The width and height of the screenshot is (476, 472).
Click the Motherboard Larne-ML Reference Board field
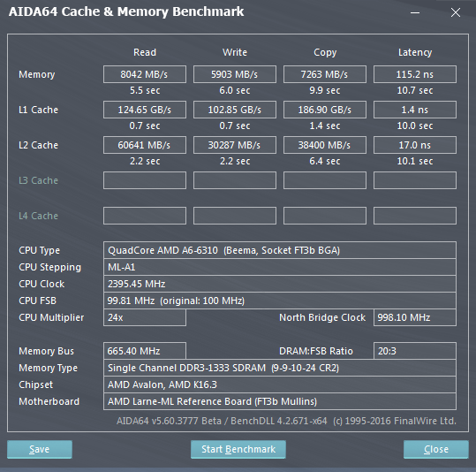tap(280, 401)
